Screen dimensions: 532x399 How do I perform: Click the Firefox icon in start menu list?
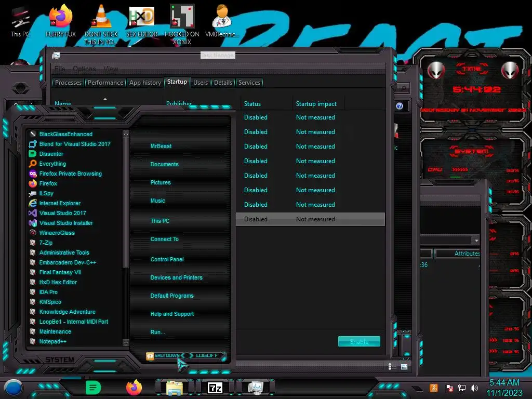point(33,183)
